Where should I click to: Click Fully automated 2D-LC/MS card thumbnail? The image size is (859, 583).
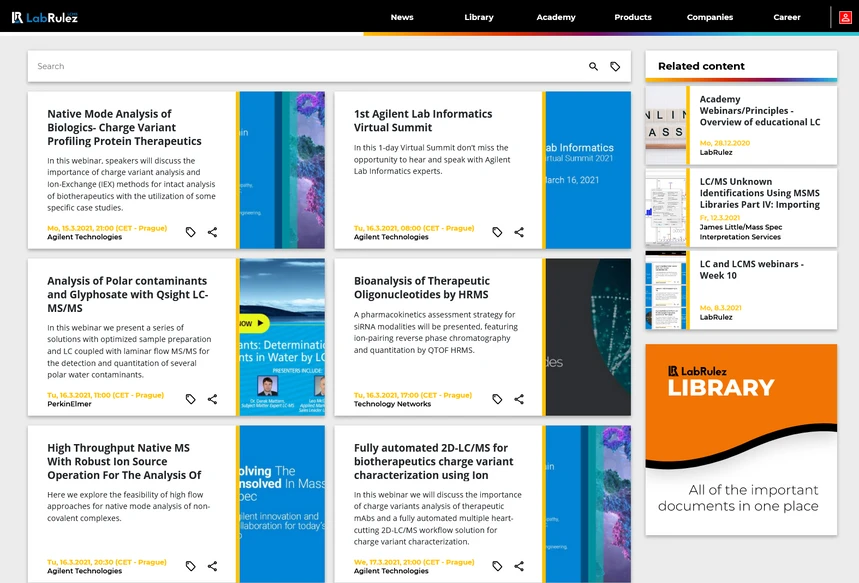(588, 504)
